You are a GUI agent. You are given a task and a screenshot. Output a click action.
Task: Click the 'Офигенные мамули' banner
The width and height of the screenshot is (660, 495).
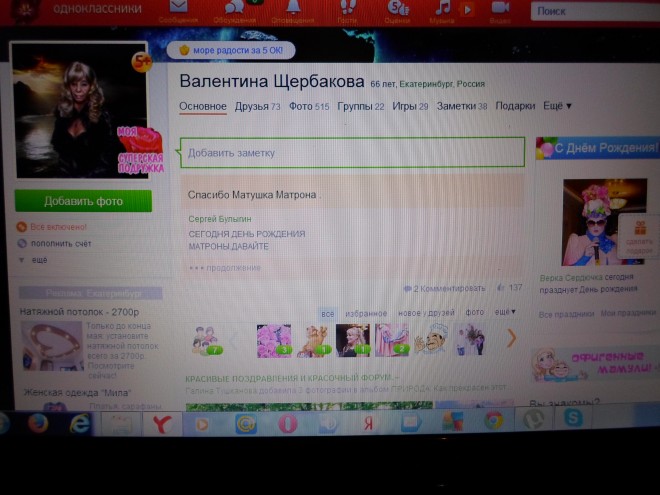click(x=596, y=364)
